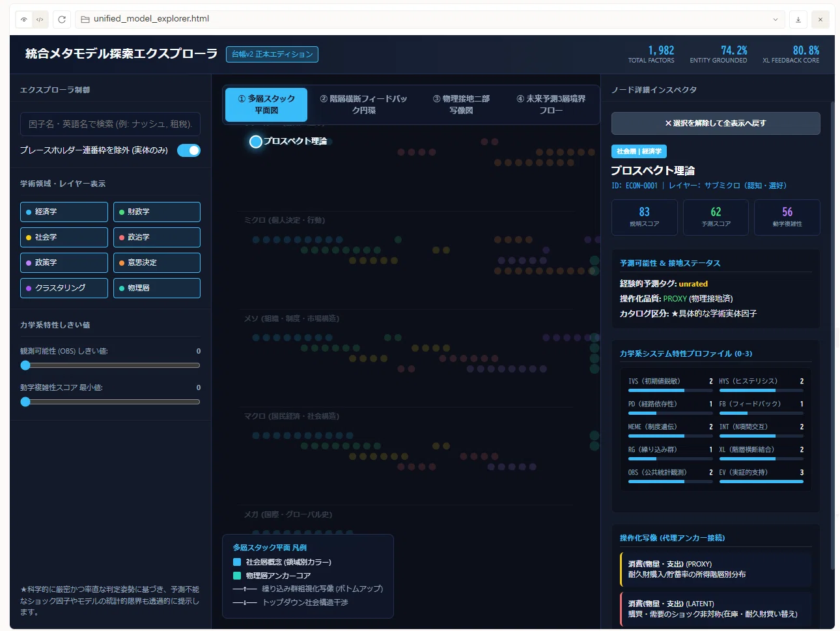This screenshot has width=840, height=631.
Task: Click the 台帳v2 正本エディション badge
Action: coord(272,54)
